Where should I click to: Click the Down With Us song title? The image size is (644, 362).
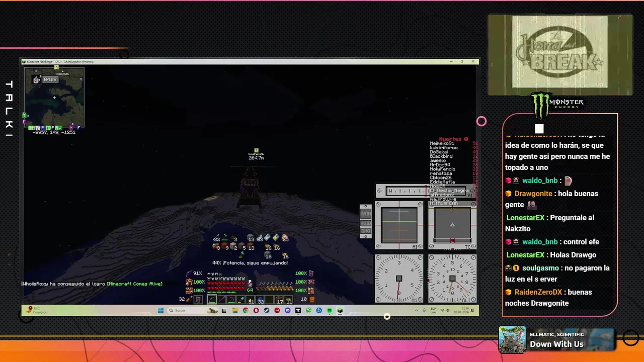click(x=556, y=344)
